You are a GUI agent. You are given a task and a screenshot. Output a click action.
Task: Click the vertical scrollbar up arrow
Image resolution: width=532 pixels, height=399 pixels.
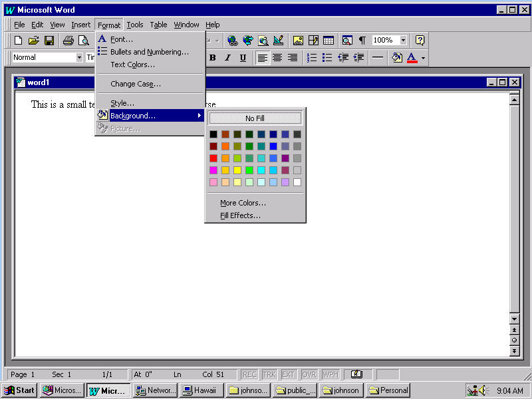click(x=514, y=100)
